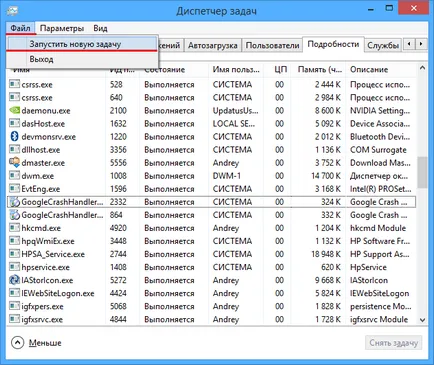The height and width of the screenshot is (365, 434).
Task: Switch to the Автозагрузка tab
Action: pos(212,45)
